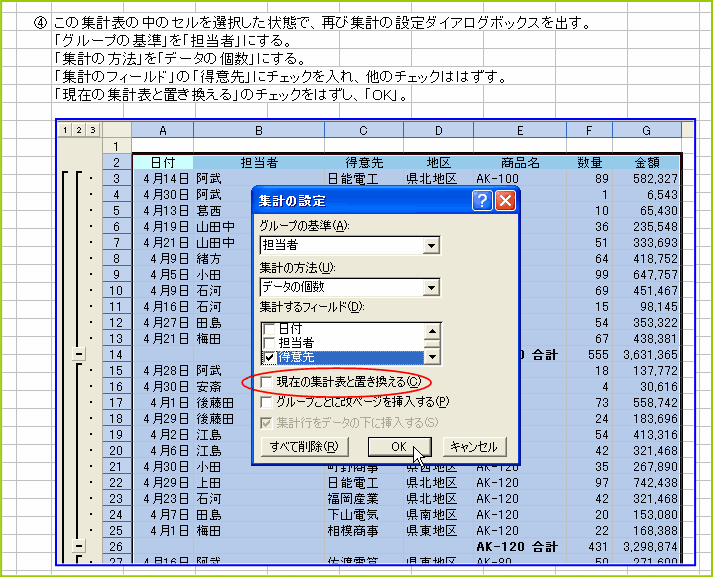Click the cell 上田 in row 22
Screen dimensions: 713x577
point(259,482)
